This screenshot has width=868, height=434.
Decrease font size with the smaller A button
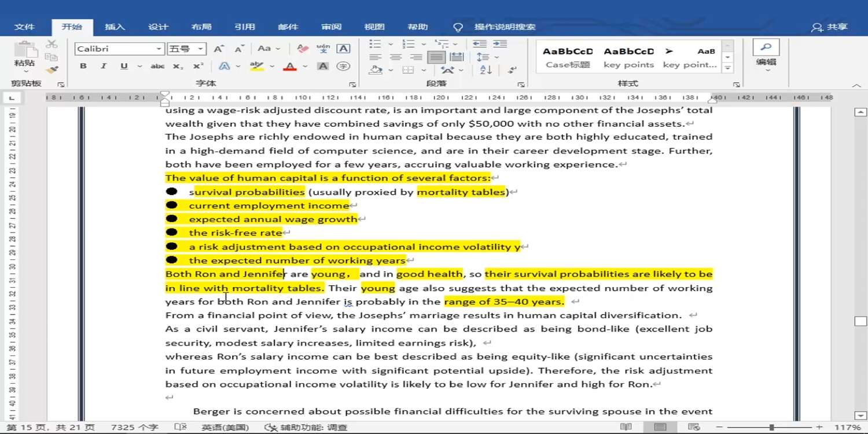click(239, 49)
